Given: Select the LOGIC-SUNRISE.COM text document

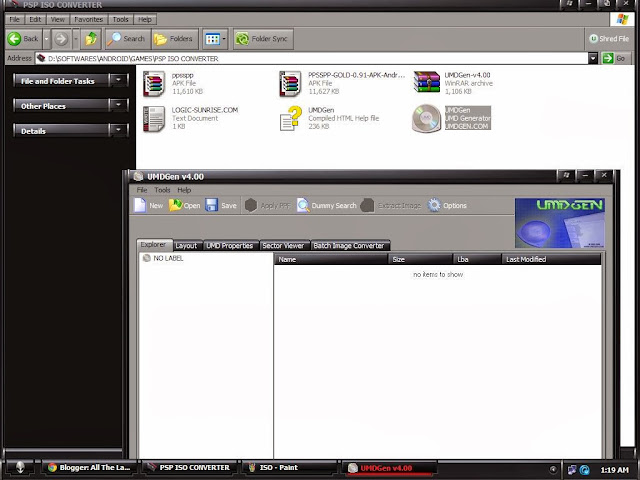Looking at the screenshot, I should click(154, 119).
